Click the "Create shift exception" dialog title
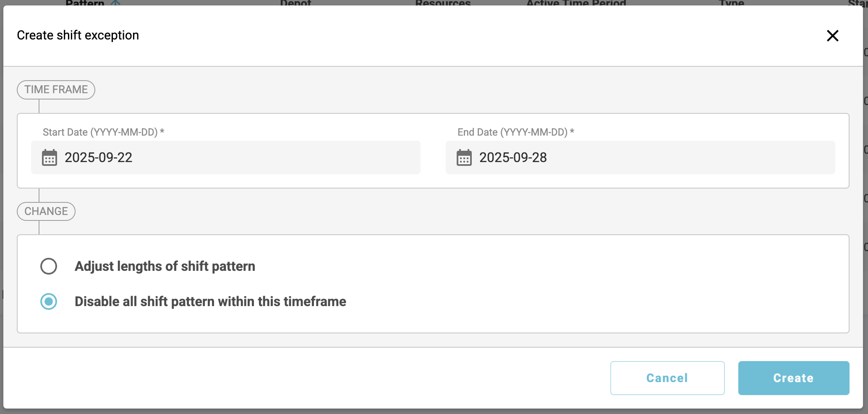The width and height of the screenshot is (868, 414). click(78, 35)
